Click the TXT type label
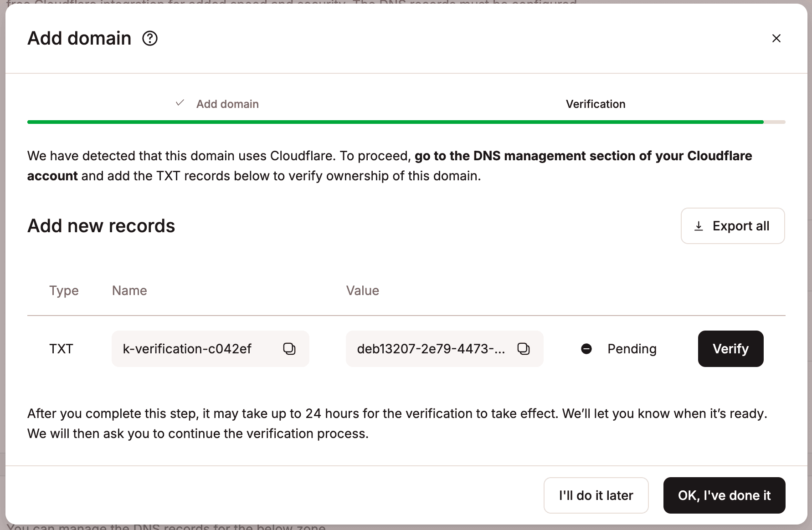The height and width of the screenshot is (530, 812). [62, 349]
